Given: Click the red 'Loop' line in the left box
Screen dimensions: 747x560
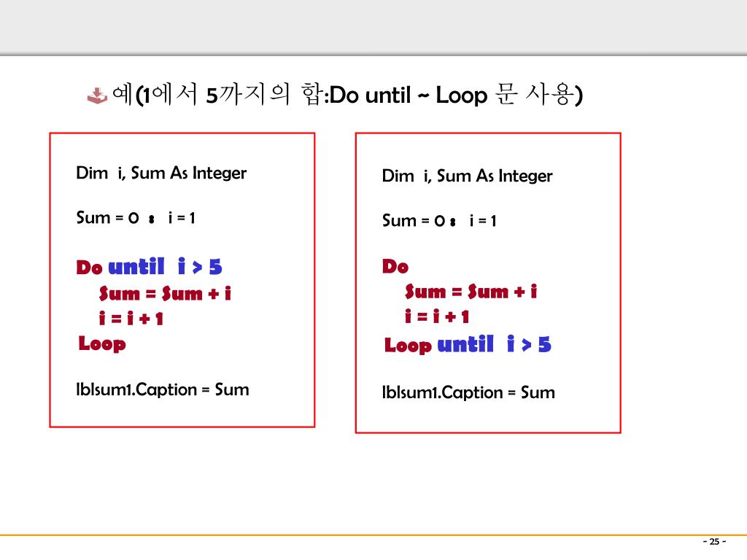Looking at the screenshot, I should click(102, 344).
